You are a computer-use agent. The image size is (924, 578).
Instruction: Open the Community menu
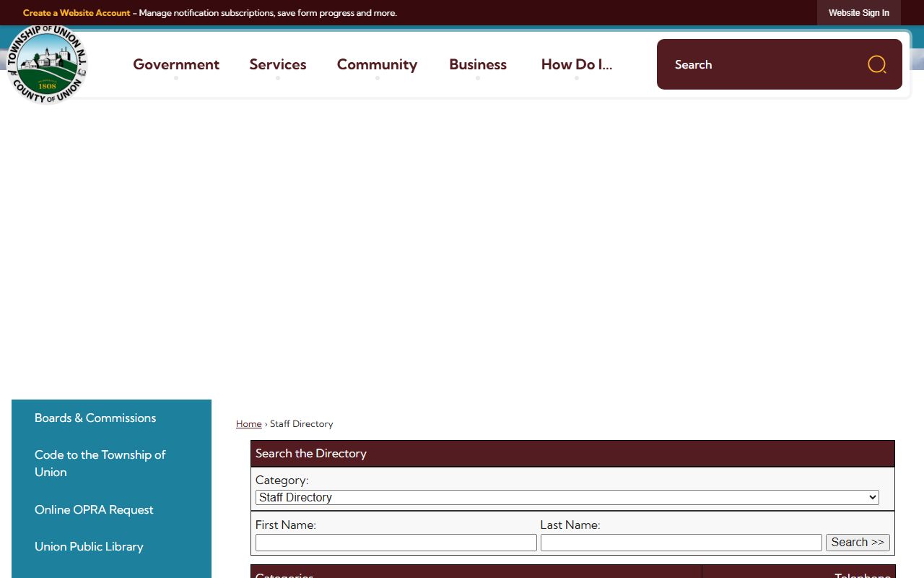377,64
